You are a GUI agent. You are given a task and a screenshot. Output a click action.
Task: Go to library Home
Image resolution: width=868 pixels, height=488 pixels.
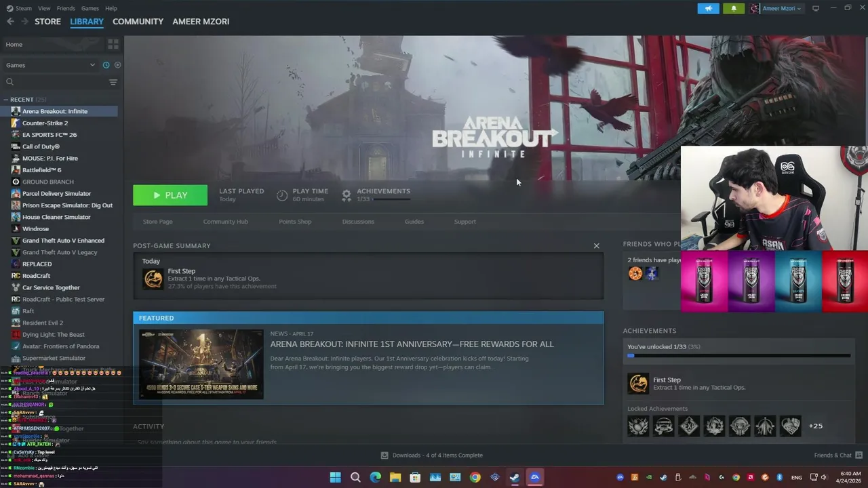point(14,44)
